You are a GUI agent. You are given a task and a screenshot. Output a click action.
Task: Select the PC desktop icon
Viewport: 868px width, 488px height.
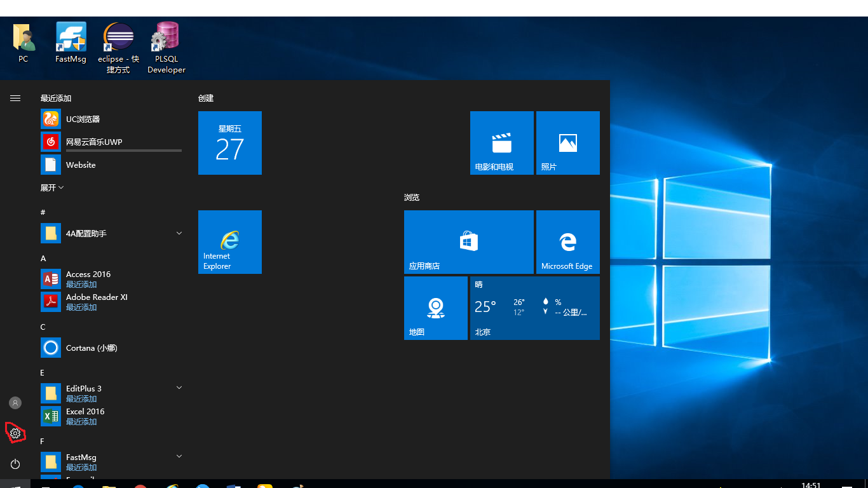(24, 43)
